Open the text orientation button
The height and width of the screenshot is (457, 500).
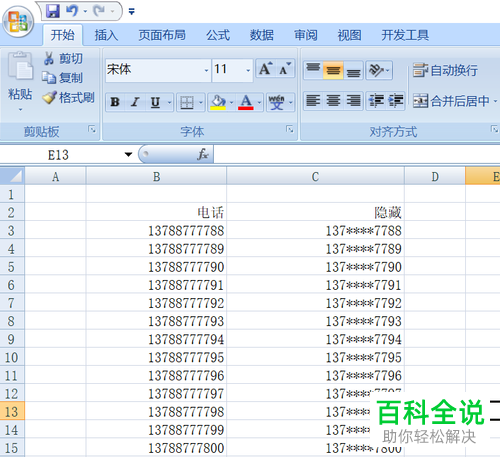pos(379,70)
